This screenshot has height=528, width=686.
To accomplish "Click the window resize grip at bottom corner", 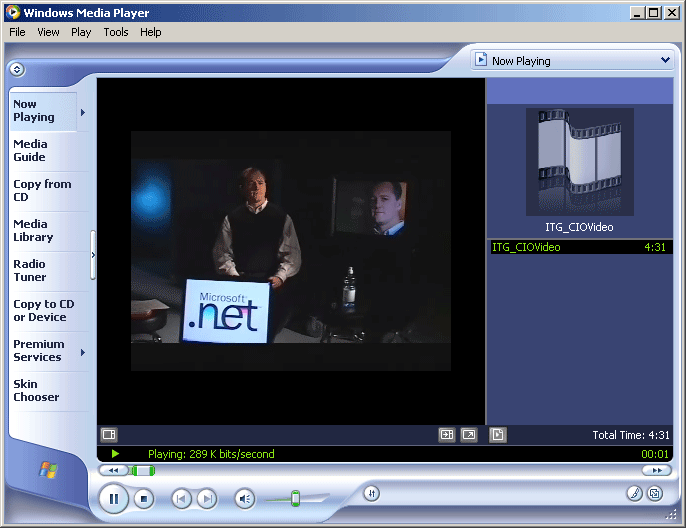I will pyautogui.click(x=671, y=515).
